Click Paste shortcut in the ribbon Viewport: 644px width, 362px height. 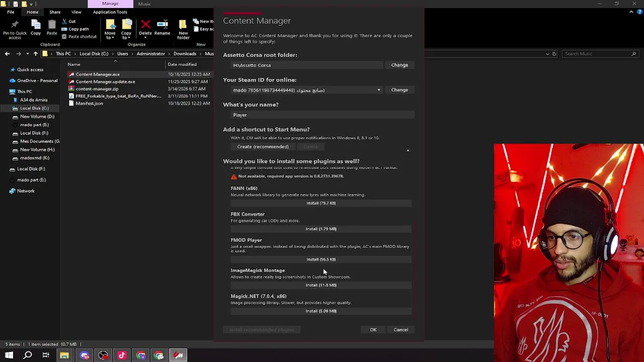79,37
